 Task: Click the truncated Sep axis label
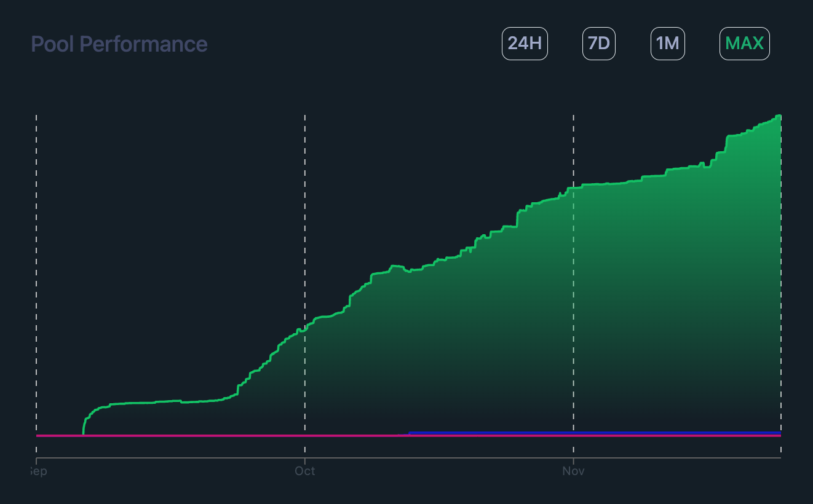tap(38, 471)
